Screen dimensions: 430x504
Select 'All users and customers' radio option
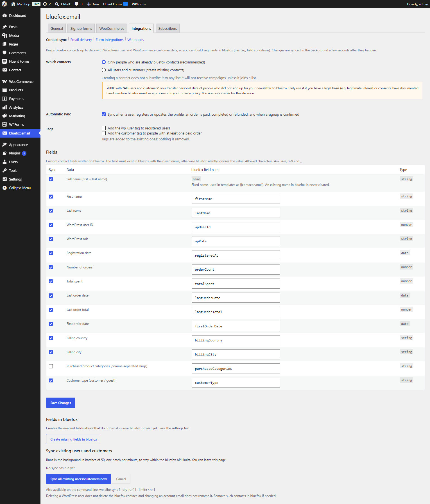click(x=104, y=70)
